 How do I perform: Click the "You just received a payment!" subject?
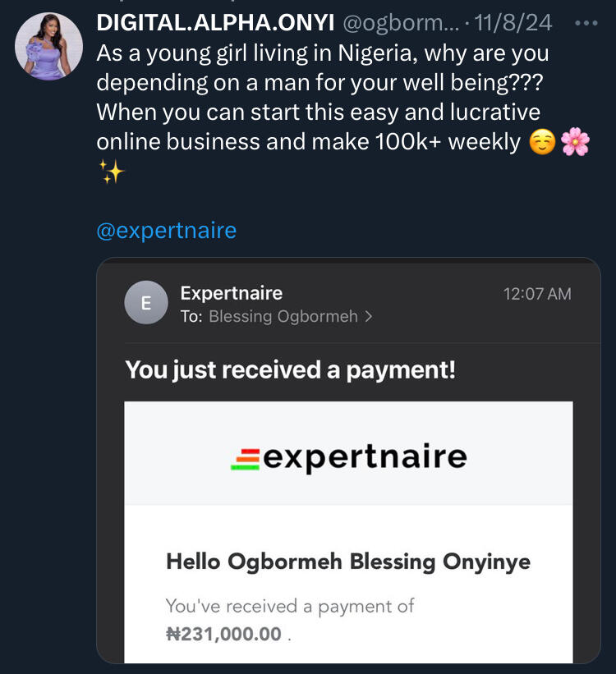[290, 369]
